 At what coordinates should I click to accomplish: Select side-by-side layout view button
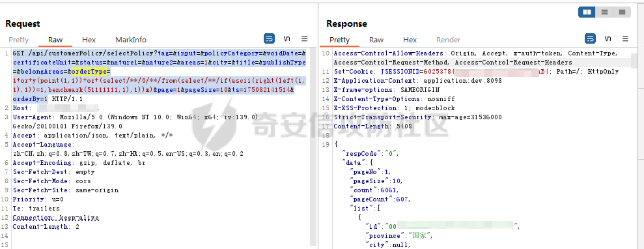pos(587,12)
